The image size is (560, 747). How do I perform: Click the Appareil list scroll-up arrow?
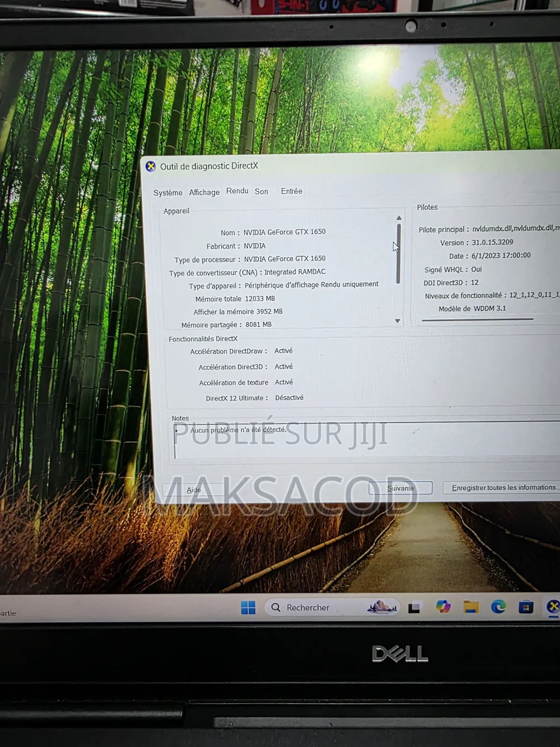pyautogui.click(x=399, y=218)
